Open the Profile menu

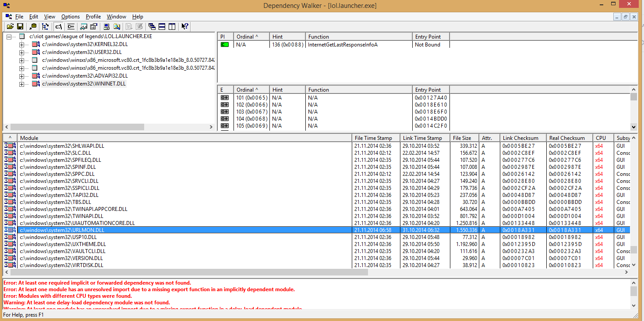tap(93, 17)
